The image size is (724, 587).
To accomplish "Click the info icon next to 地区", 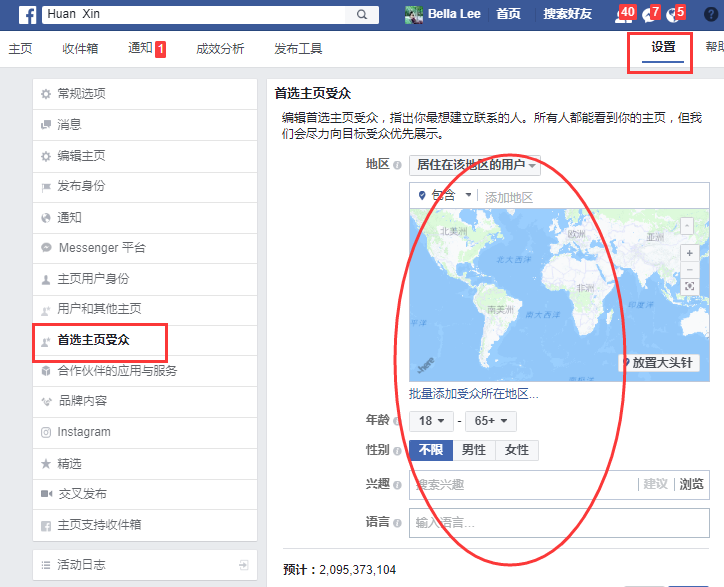I will point(397,165).
